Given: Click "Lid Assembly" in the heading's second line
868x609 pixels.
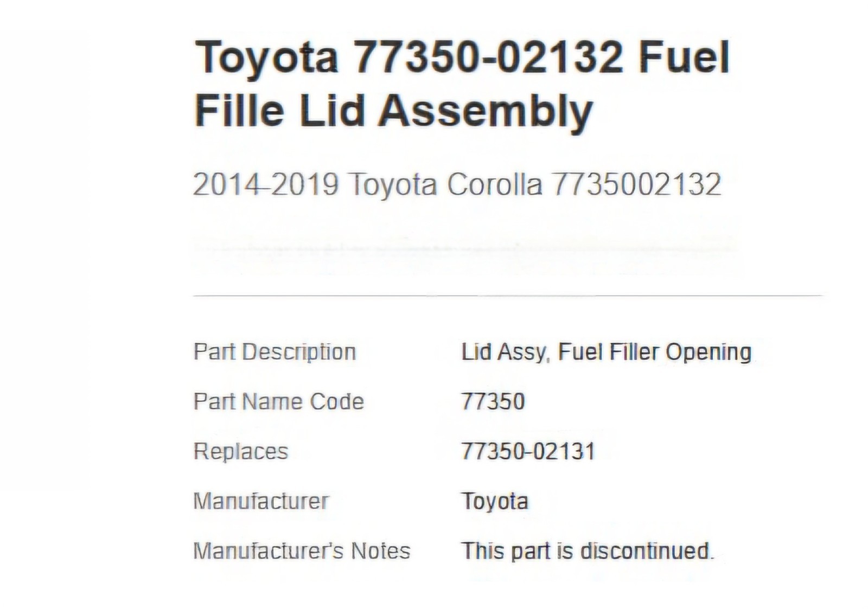Looking at the screenshot, I should click(446, 111).
